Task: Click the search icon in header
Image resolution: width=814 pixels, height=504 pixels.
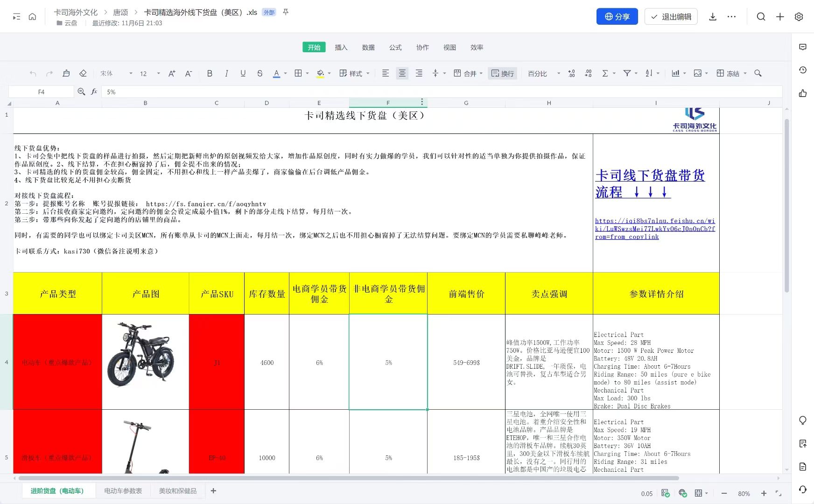Action: click(x=761, y=17)
